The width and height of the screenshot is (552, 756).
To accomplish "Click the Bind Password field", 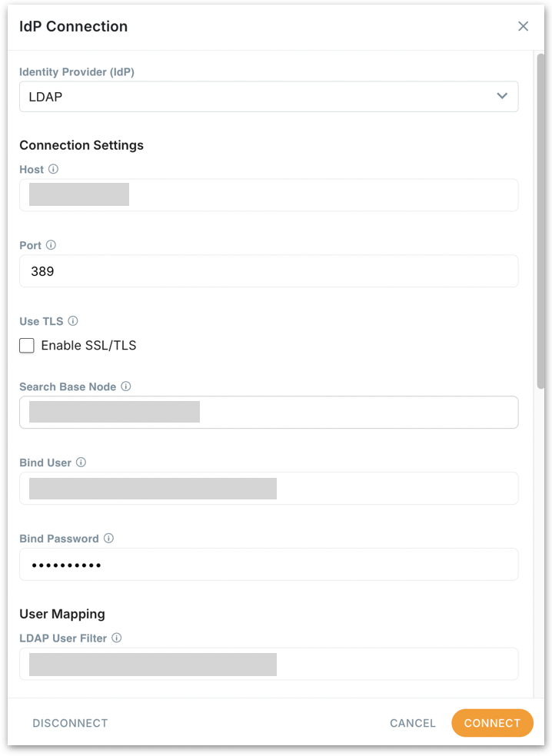I will [269, 565].
